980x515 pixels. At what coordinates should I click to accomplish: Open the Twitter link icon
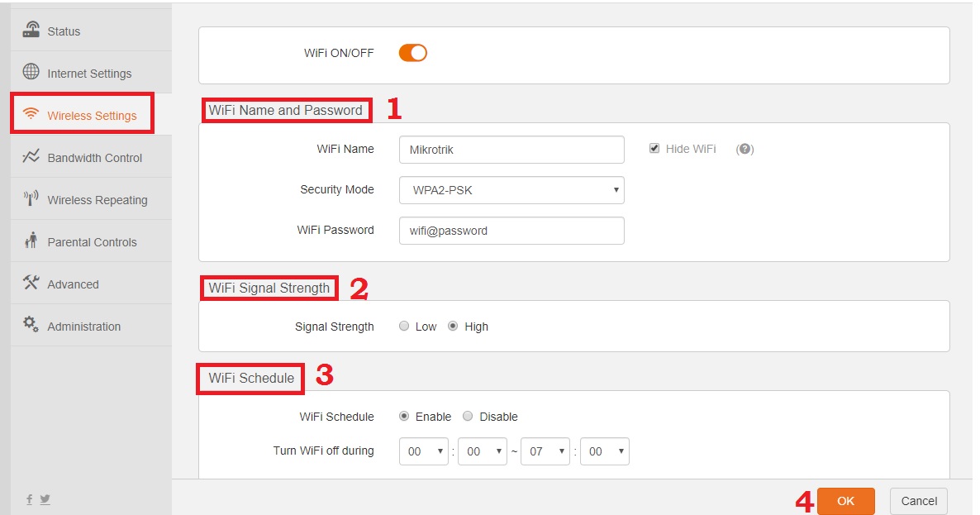[x=45, y=499]
